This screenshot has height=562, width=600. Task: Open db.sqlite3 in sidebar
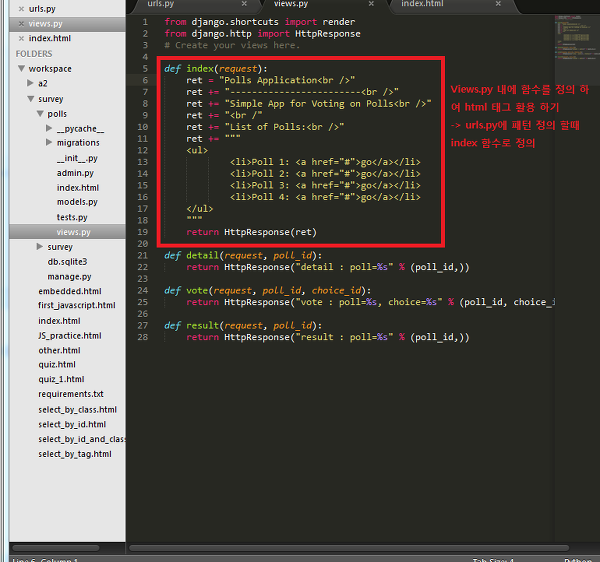click(x=67, y=262)
